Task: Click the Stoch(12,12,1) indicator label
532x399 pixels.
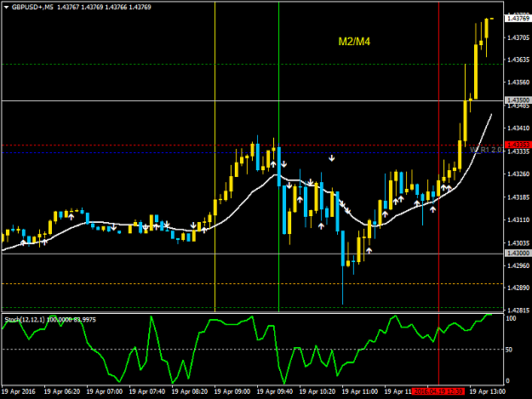Action: (x=25, y=319)
